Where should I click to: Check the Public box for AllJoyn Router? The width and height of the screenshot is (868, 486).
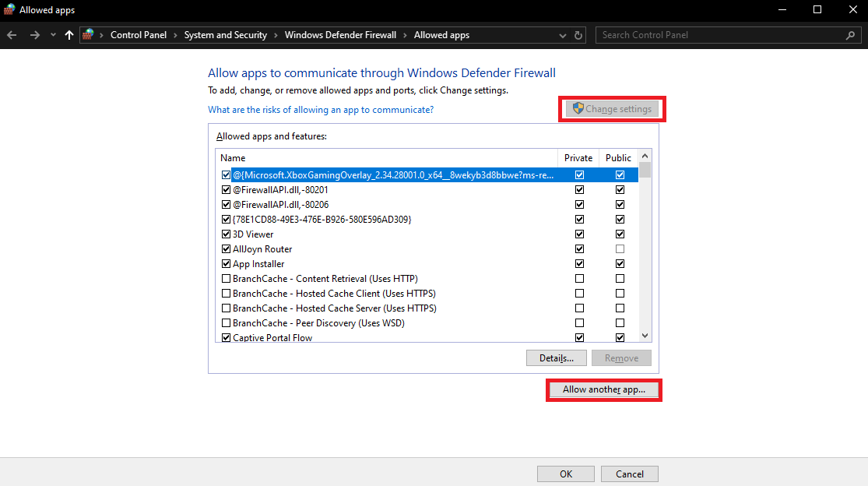pyautogui.click(x=620, y=248)
